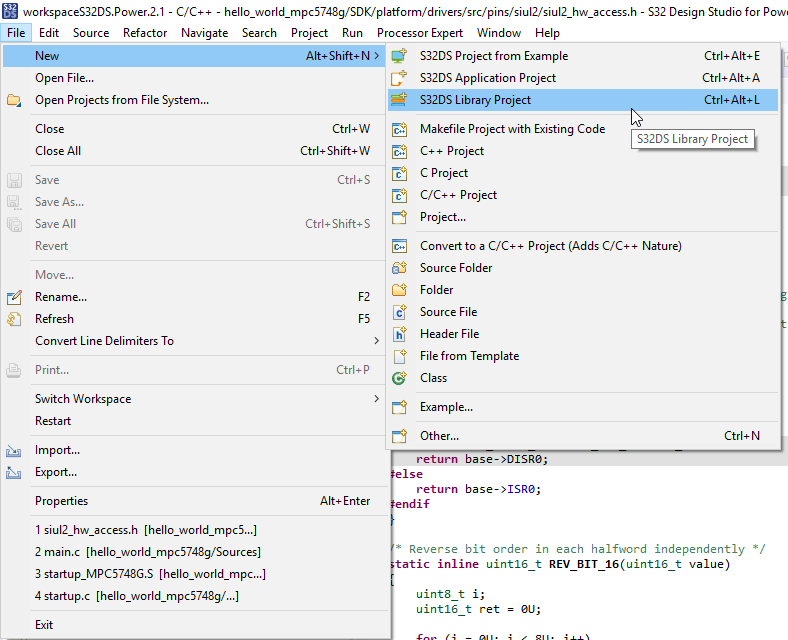
Task: Click the Convert to a C/C++ Project icon
Action: tap(399, 246)
